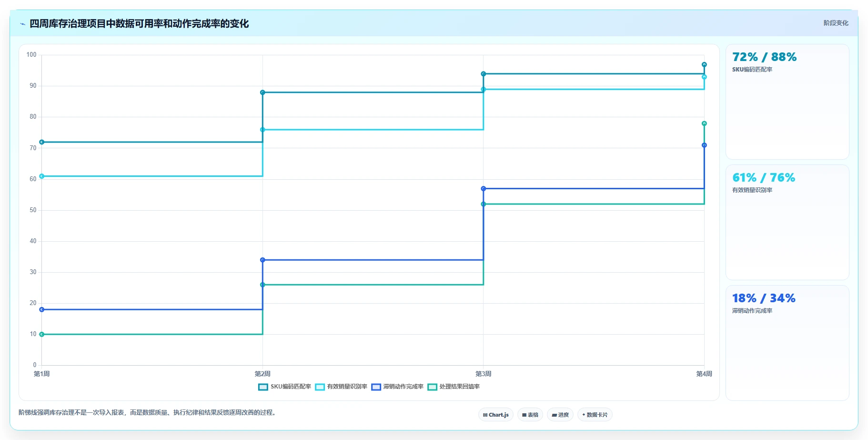Click the Chart.js pill icon
The height and width of the screenshot is (440, 868).
[485, 415]
